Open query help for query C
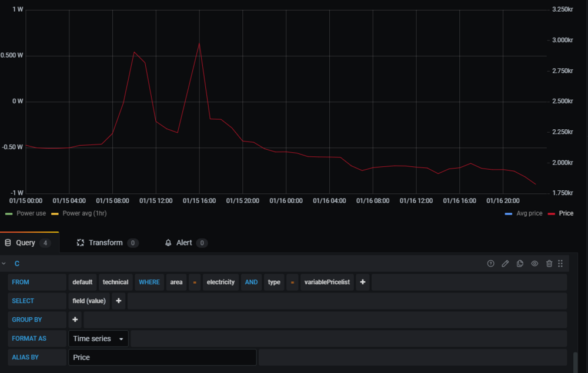Image resolution: width=588 pixels, height=373 pixels. 491,264
